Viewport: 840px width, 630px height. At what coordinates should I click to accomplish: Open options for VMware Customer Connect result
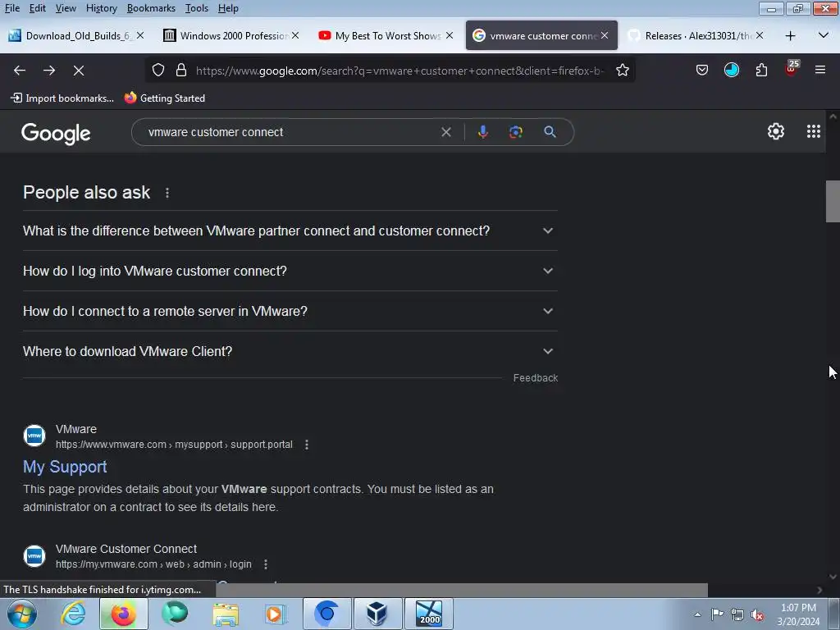(x=266, y=564)
